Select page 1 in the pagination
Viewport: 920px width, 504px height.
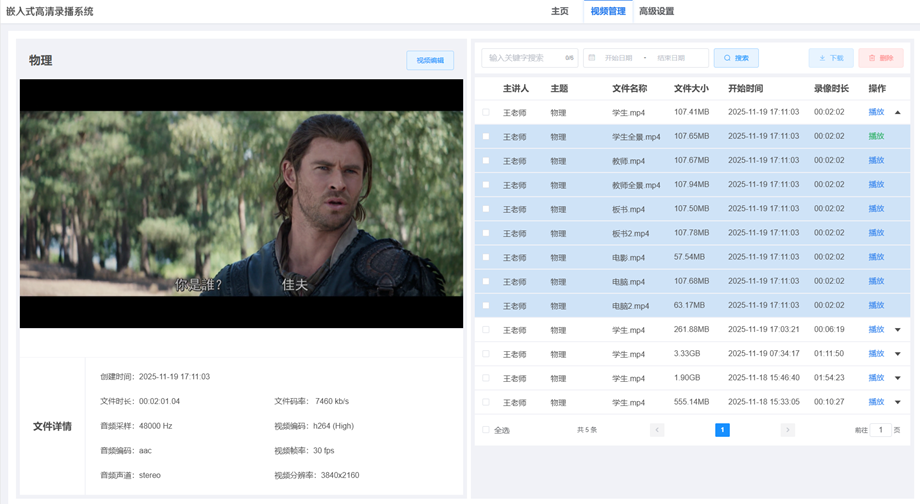tap(722, 430)
